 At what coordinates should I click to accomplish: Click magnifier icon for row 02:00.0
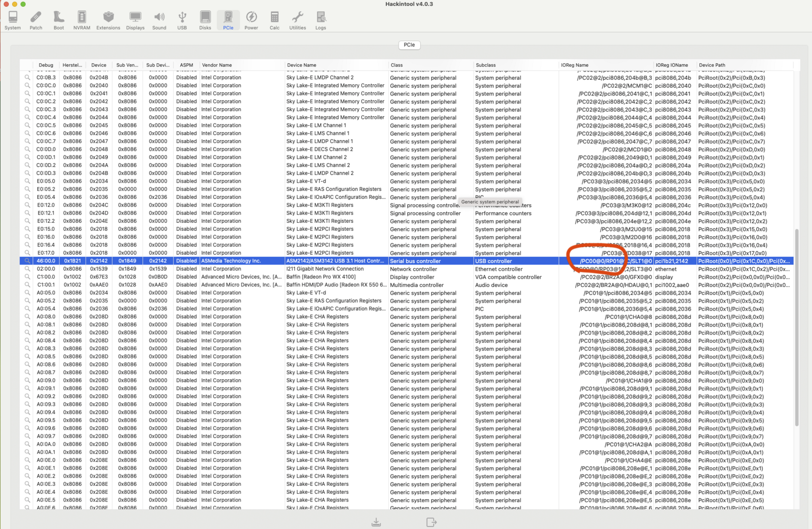coord(27,269)
